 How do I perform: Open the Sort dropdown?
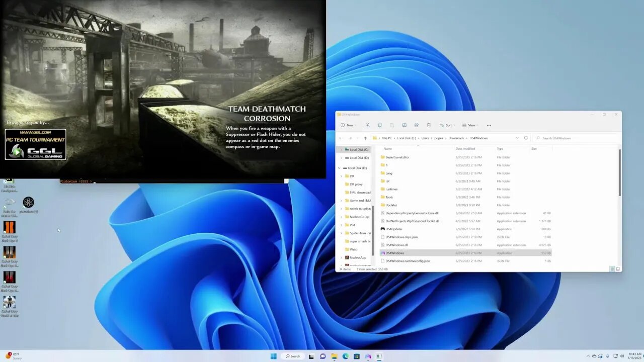[x=447, y=125]
